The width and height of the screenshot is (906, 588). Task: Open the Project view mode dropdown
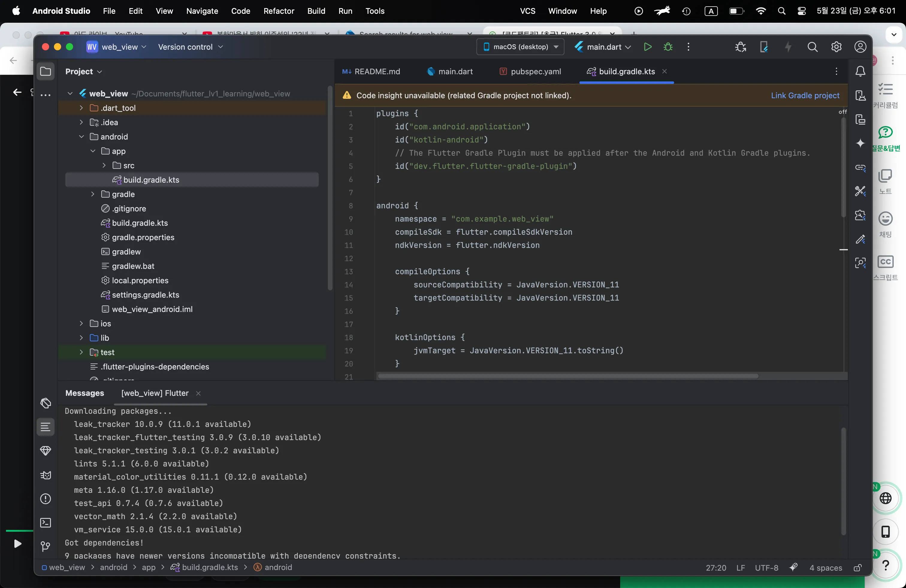pos(83,72)
